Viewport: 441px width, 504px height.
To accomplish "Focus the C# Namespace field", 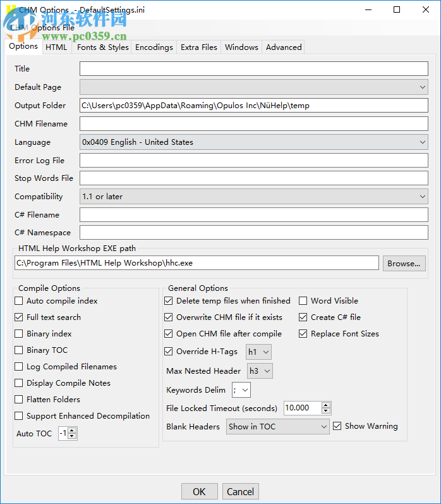I will coord(254,232).
